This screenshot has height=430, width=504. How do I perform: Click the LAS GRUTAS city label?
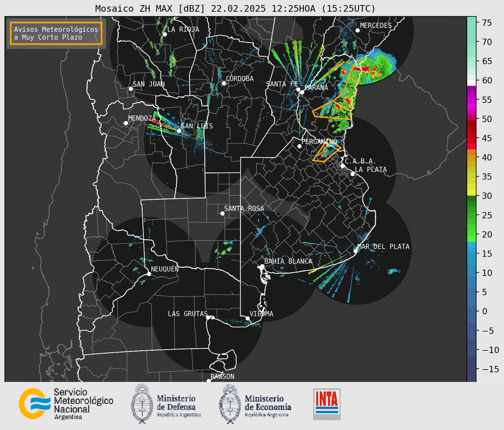coord(188,314)
